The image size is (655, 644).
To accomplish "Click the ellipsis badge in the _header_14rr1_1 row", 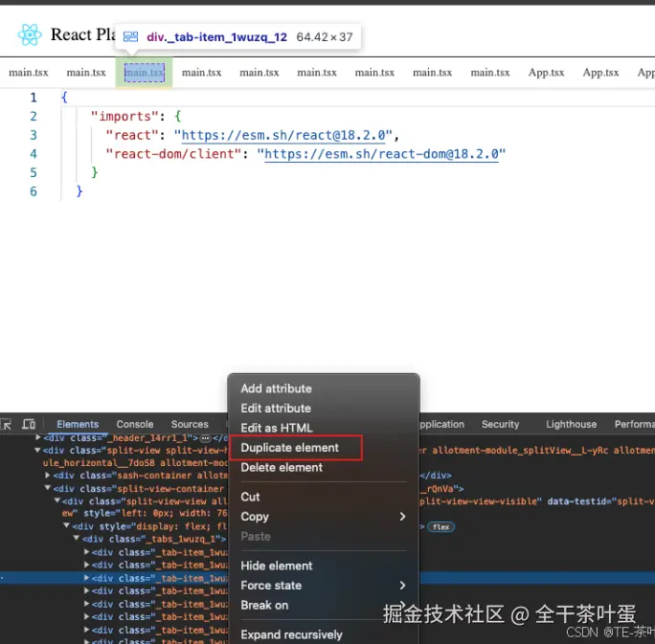I will click(x=205, y=438).
